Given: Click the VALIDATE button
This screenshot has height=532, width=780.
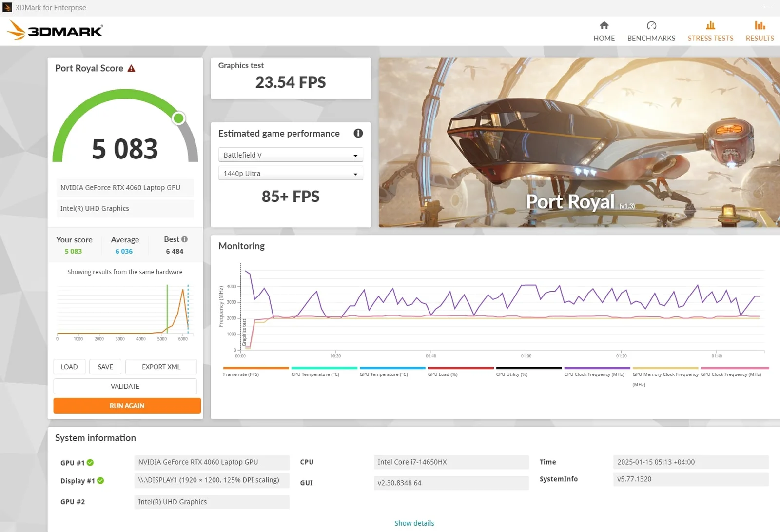Looking at the screenshot, I should (125, 386).
